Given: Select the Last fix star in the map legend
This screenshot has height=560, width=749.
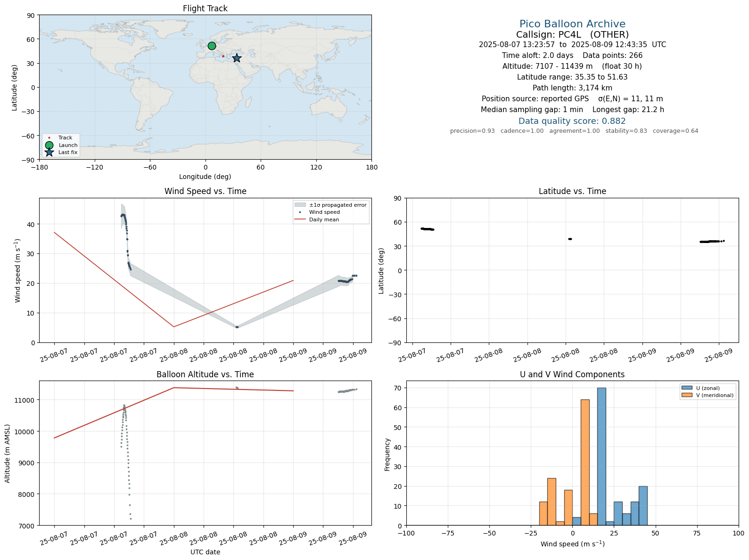Looking at the screenshot, I should point(49,152).
